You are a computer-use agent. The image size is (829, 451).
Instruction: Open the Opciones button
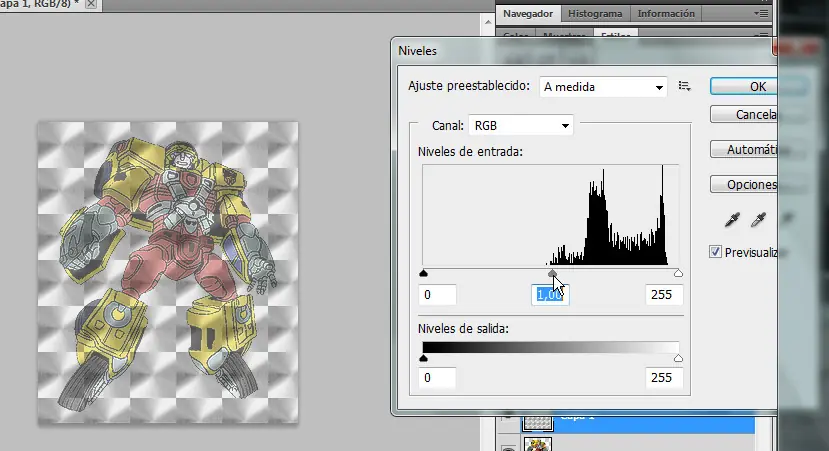coord(743,185)
